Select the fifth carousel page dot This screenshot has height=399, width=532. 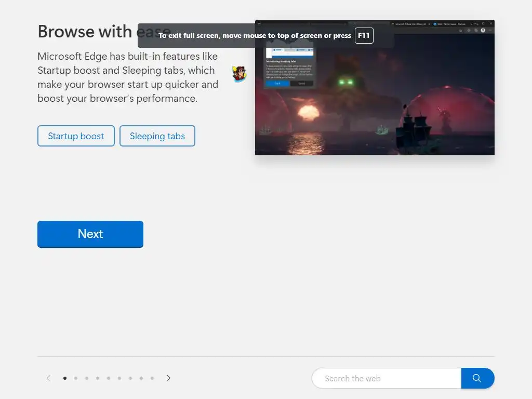[108, 378]
